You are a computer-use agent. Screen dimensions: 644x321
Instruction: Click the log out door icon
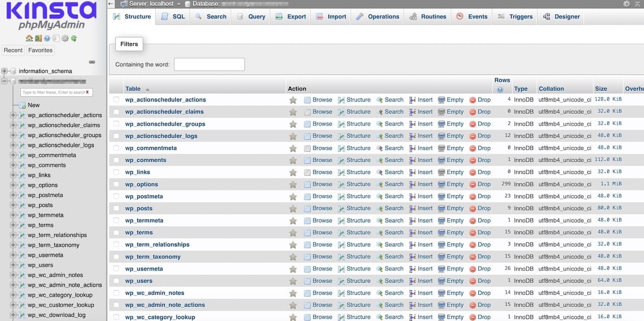[38, 38]
